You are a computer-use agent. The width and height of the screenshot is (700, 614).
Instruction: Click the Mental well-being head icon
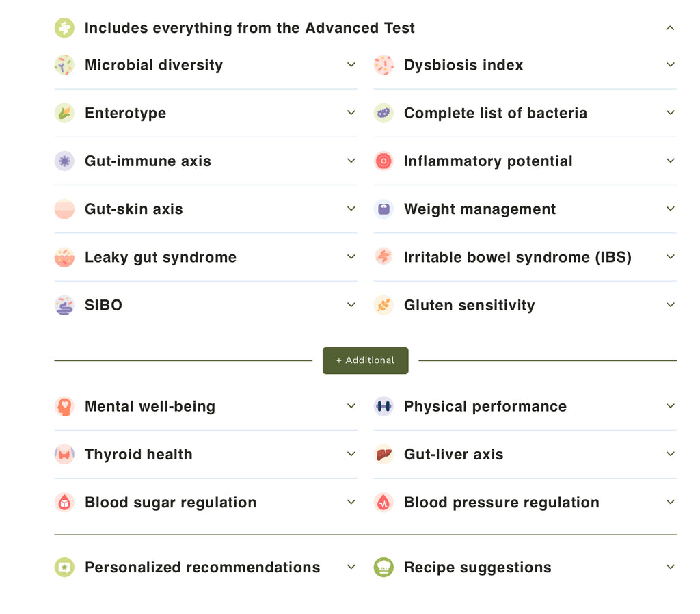pyautogui.click(x=64, y=405)
